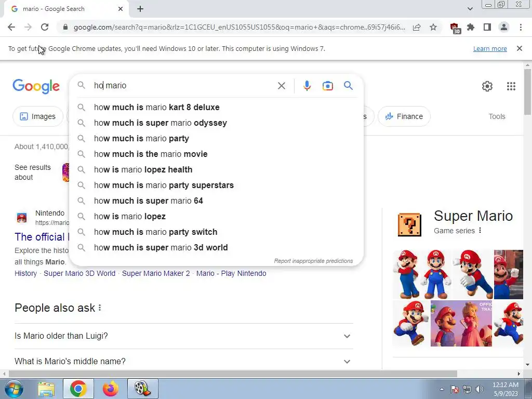Choose suggestion how much is mario party
Screen dimensions: 532x399
[x=216, y=138]
